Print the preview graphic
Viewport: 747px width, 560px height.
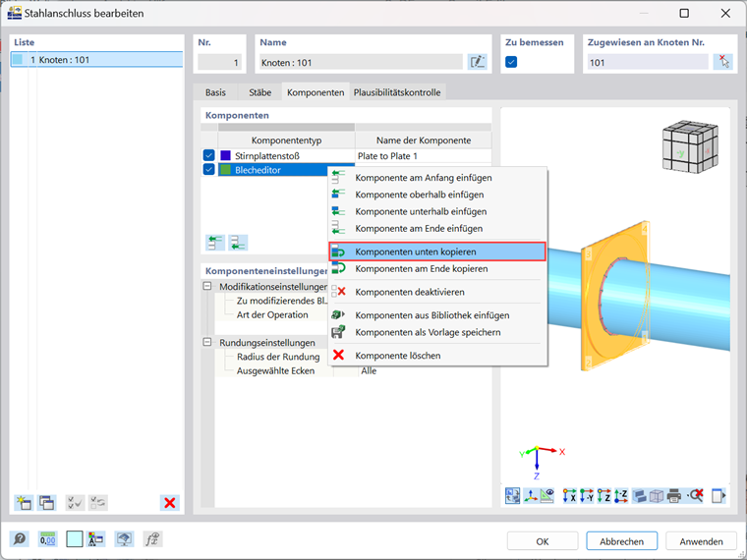coord(674,496)
